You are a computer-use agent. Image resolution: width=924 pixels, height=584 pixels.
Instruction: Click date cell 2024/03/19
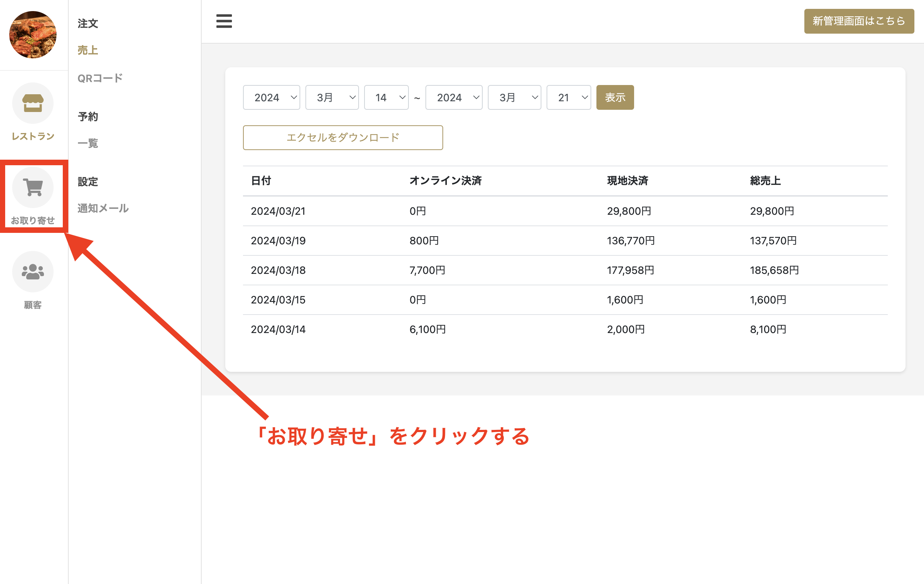[278, 240]
